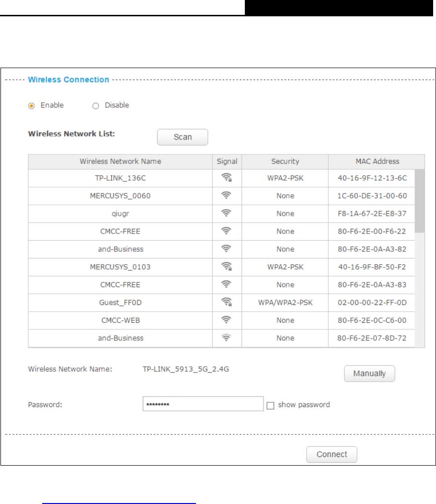Select network MERCUSYS_0060
Image resolution: width=436 pixels, height=504 pixels.
(x=120, y=196)
